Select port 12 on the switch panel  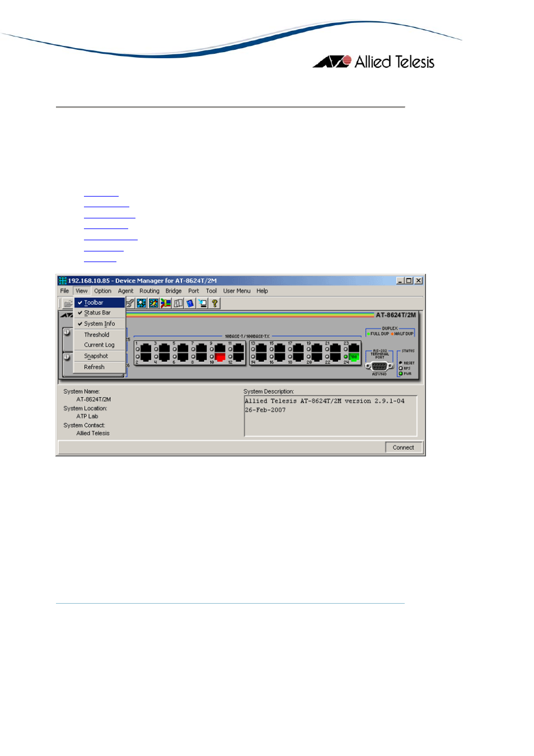(238, 357)
